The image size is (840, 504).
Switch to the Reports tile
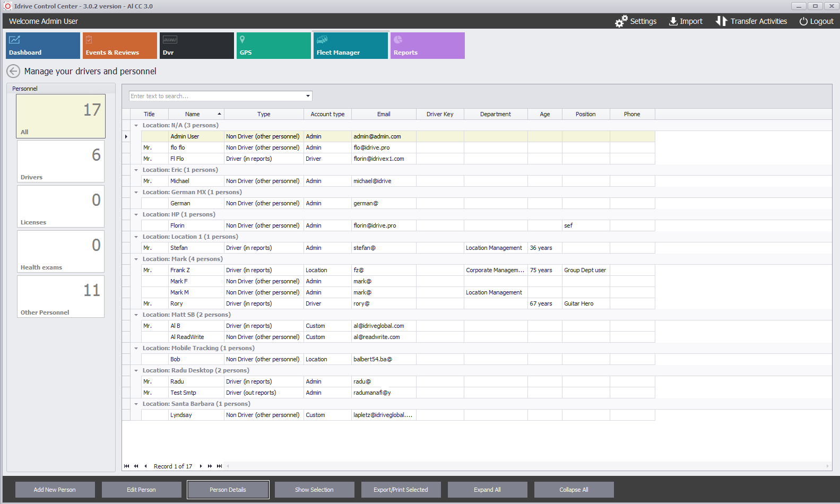point(427,46)
